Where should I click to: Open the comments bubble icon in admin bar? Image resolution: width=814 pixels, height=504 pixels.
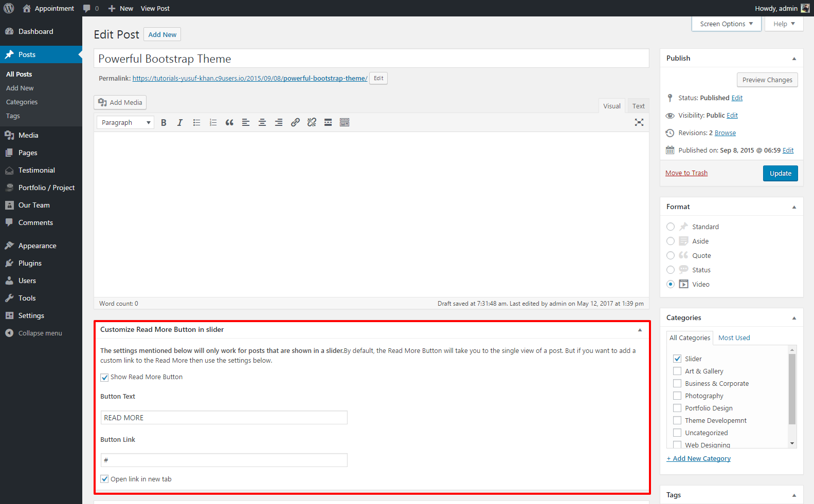pos(86,8)
